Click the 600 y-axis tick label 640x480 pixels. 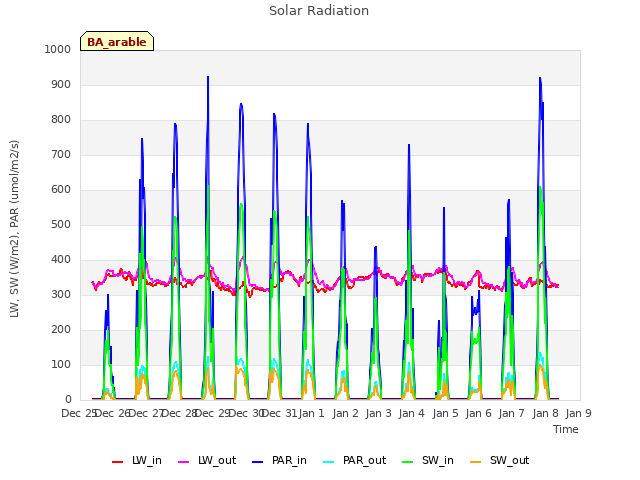[61, 190]
